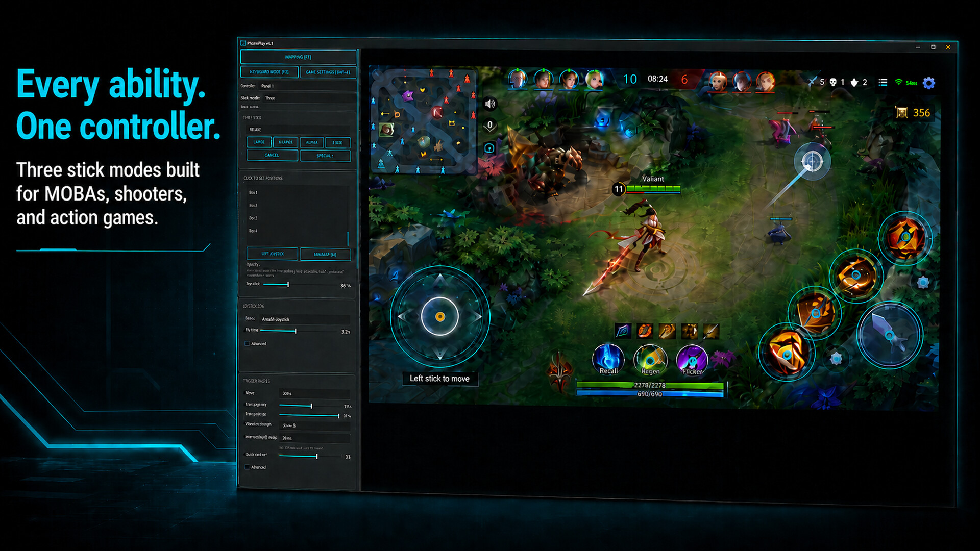
Task: Toggle the in-game speaker sound icon
Action: coord(490,104)
